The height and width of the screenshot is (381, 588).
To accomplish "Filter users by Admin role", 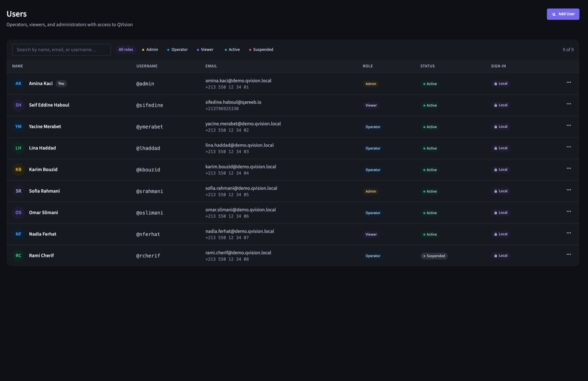I will tap(150, 50).
